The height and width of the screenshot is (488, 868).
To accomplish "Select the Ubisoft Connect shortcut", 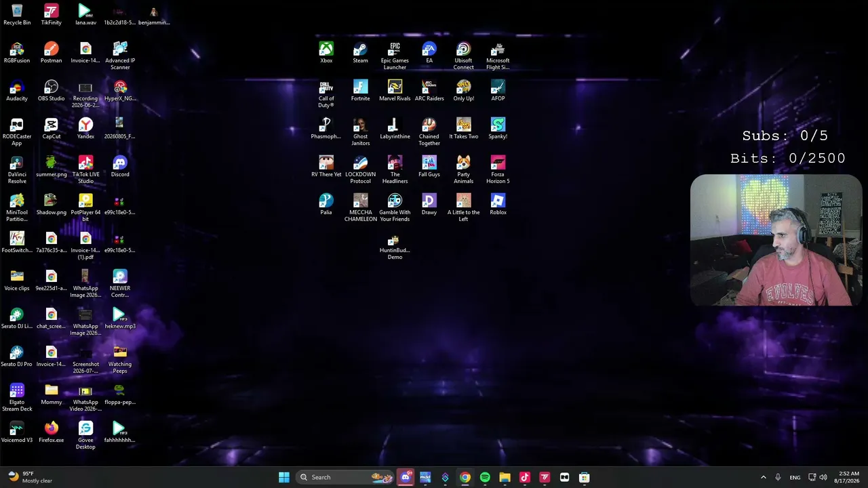I will 464,56.
